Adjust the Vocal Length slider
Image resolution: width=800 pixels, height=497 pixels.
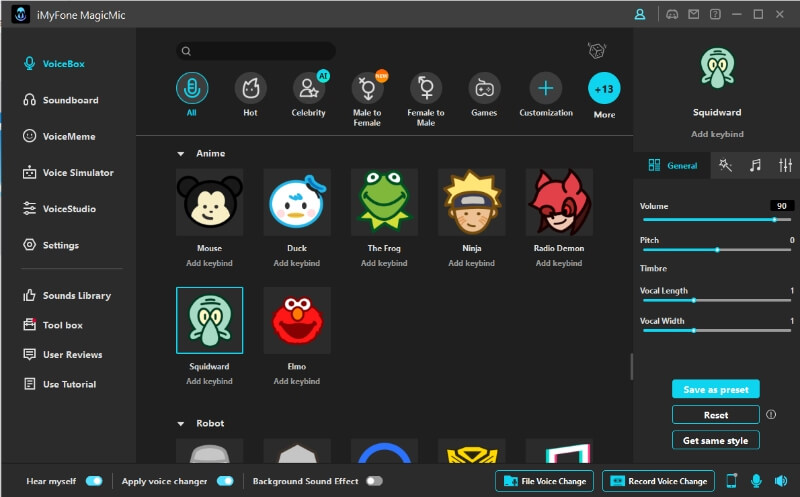tap(717, 300)
